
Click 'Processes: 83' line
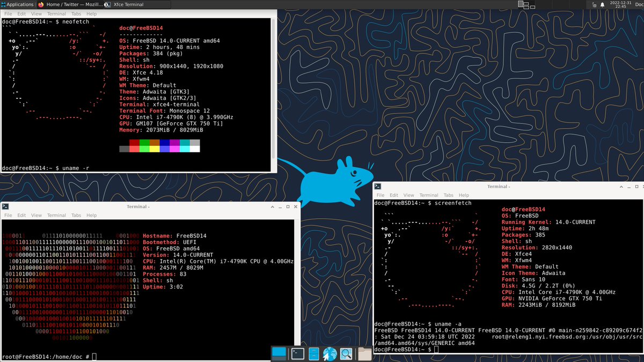(x=164, y=274)
